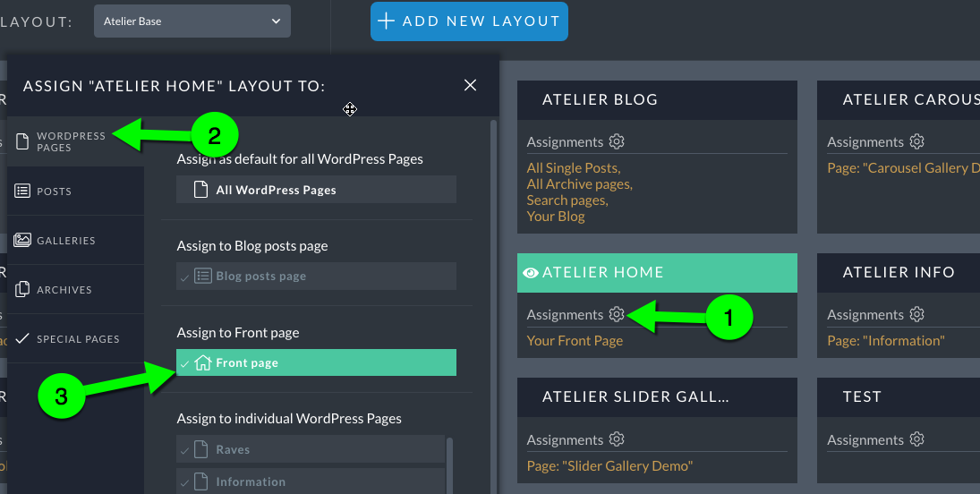The width and height of the screenshot is (980, 494).
Task: Open the Layout dropdown showing Atelier Base
Action: tap(192, 21)
